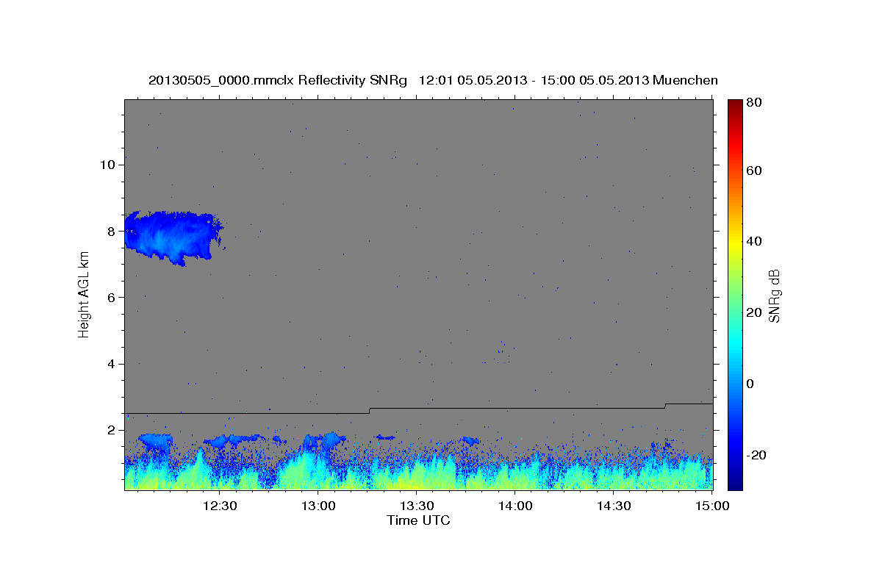Click the 40 colorbar tick label
The height and width of the screenshot is (588, 882).
tap(754, 241)
